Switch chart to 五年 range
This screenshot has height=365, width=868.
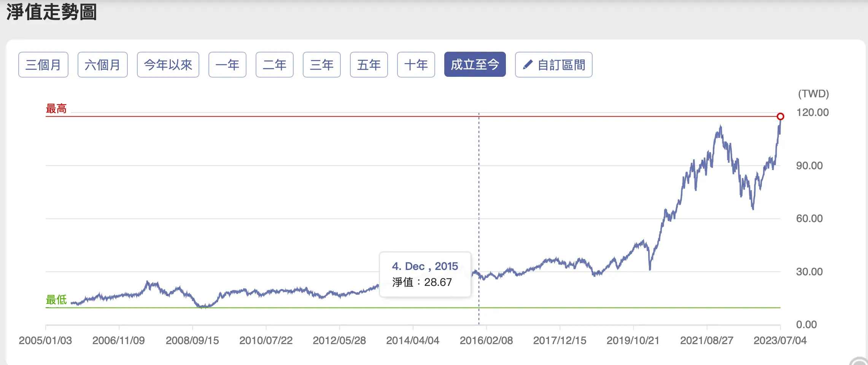pyautogui.click(x=369, y=65)
